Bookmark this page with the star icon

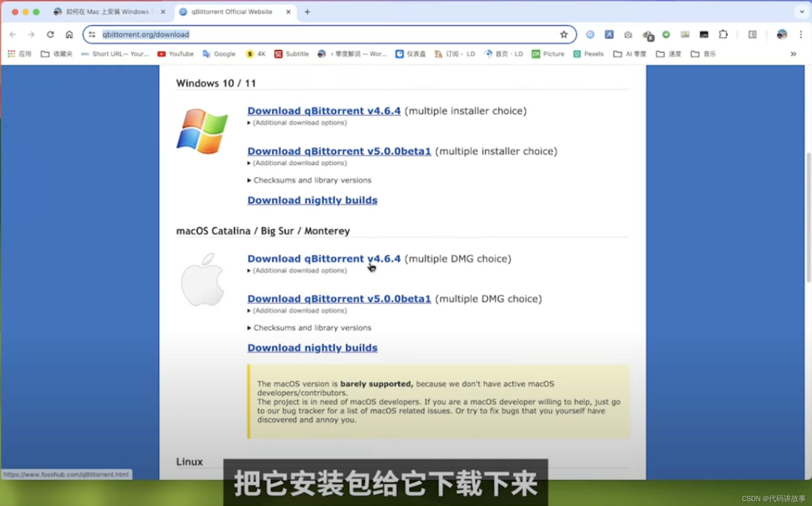click(x=564, y=35)
